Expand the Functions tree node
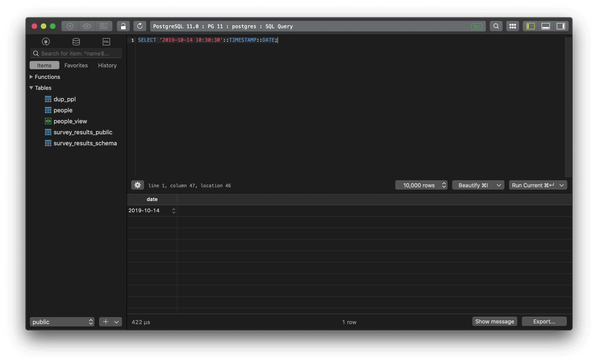The width and height of the screenshot is (598, 364). pyautogui.click(x=31, y=77)
